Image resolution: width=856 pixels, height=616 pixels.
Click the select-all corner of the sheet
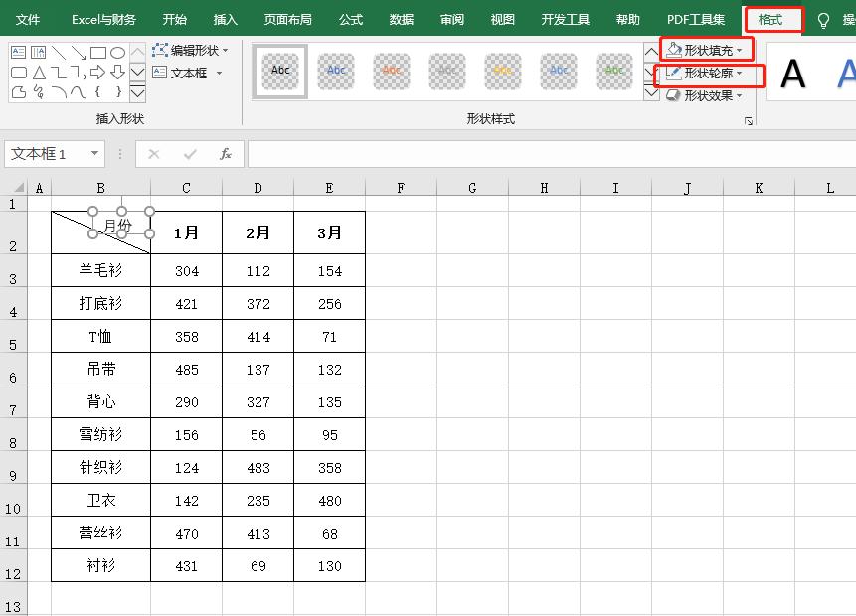19,188
